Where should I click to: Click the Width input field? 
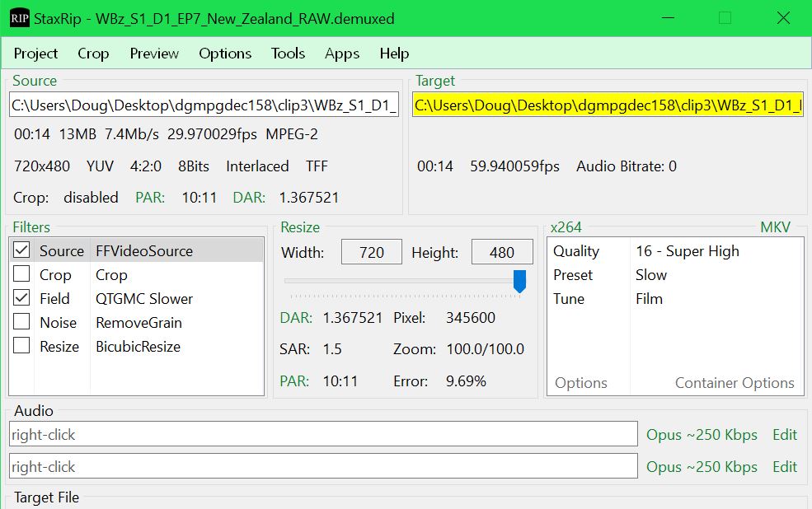point(372,252)
